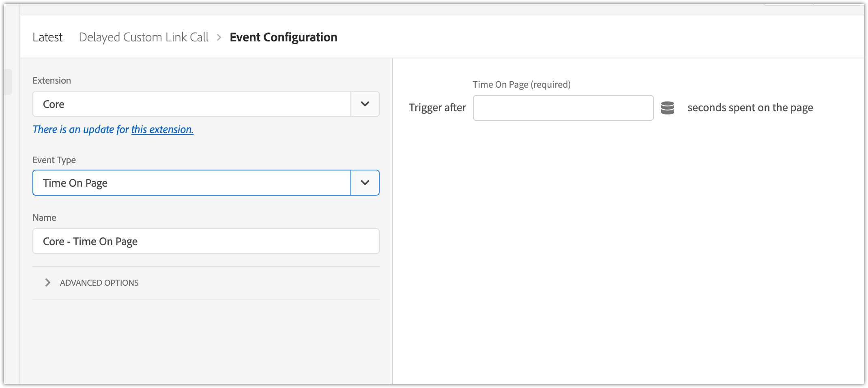Click the 'Time On Page (required)' label
The height and width of the screenshot is (388, 868).
click(522, 84)
